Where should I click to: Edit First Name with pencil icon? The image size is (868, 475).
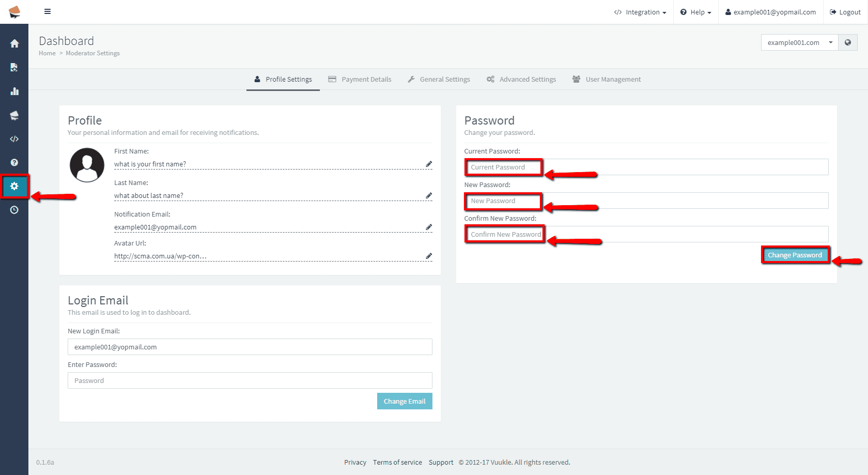429,164
